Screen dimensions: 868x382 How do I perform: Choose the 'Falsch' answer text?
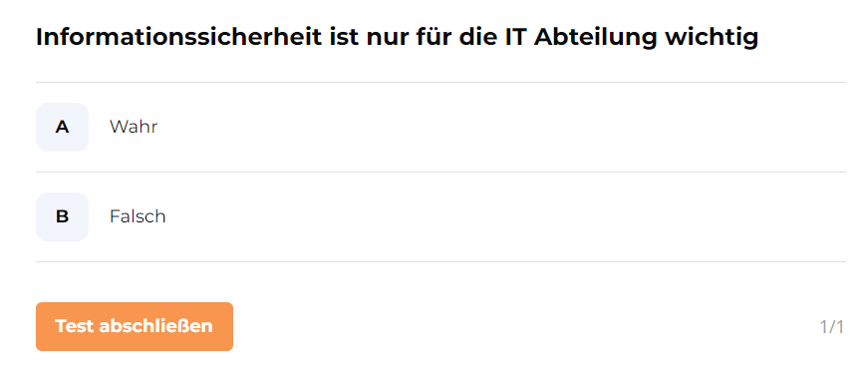point(138,216)
